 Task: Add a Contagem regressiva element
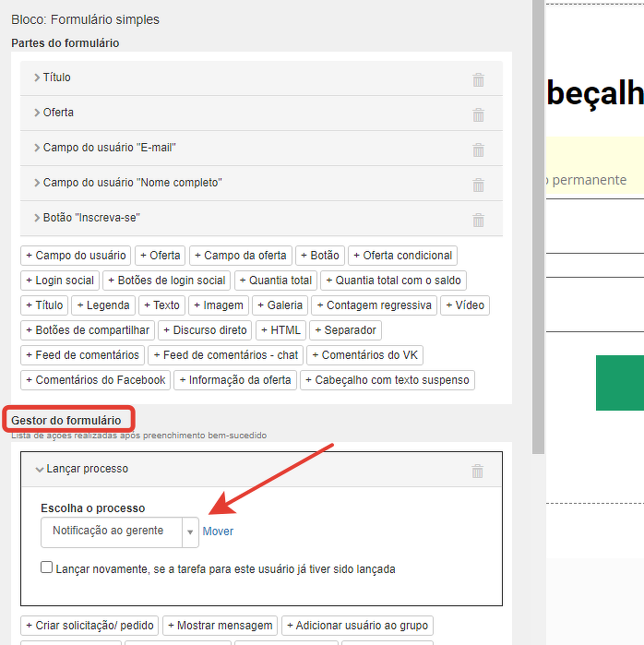pyautogui.click(x=374, y=305)
